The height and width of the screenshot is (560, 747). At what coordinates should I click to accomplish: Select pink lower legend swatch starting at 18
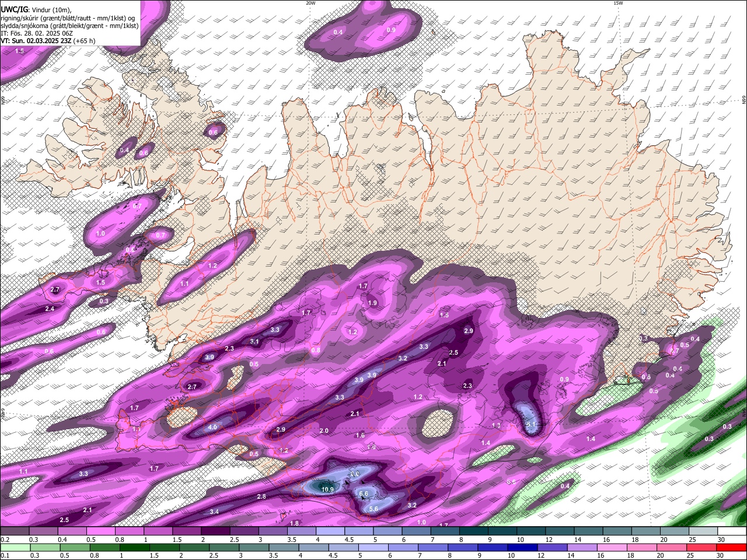pyautogui.click(x=642, y=548)
